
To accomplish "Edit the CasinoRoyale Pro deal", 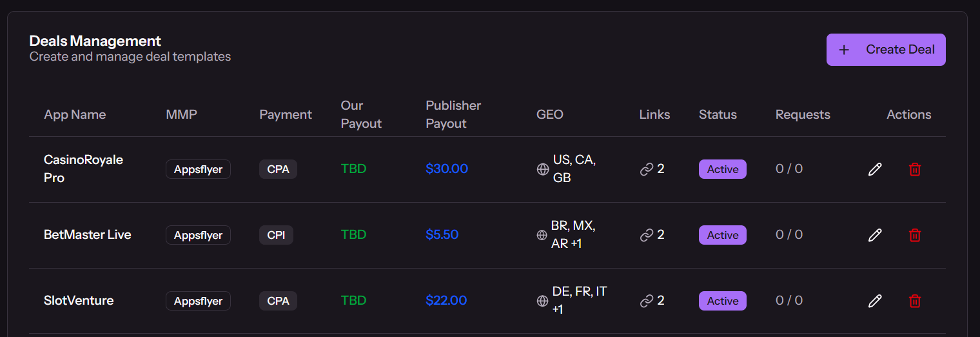I will click(x=875, y=169).
